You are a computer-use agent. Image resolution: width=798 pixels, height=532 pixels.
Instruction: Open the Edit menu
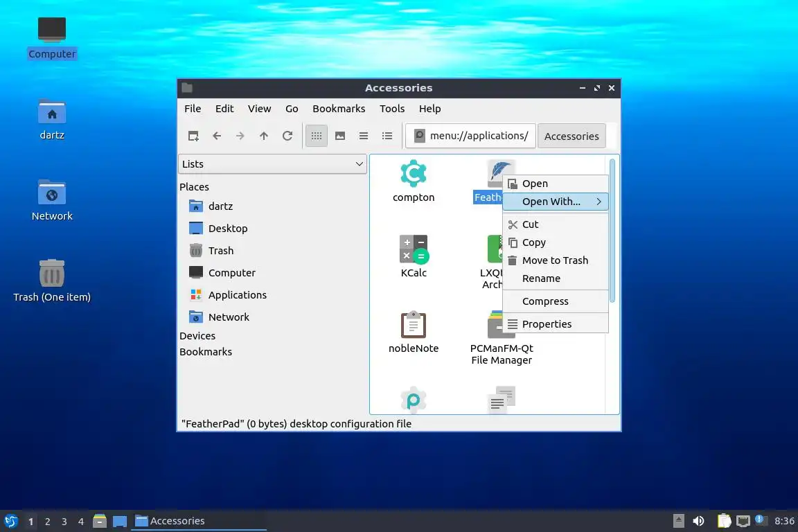(x=224, y=109)
